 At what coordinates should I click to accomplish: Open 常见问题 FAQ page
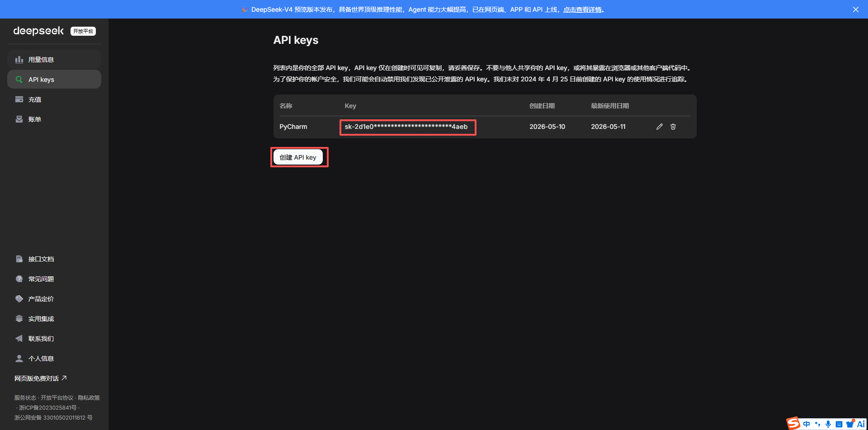54,279
